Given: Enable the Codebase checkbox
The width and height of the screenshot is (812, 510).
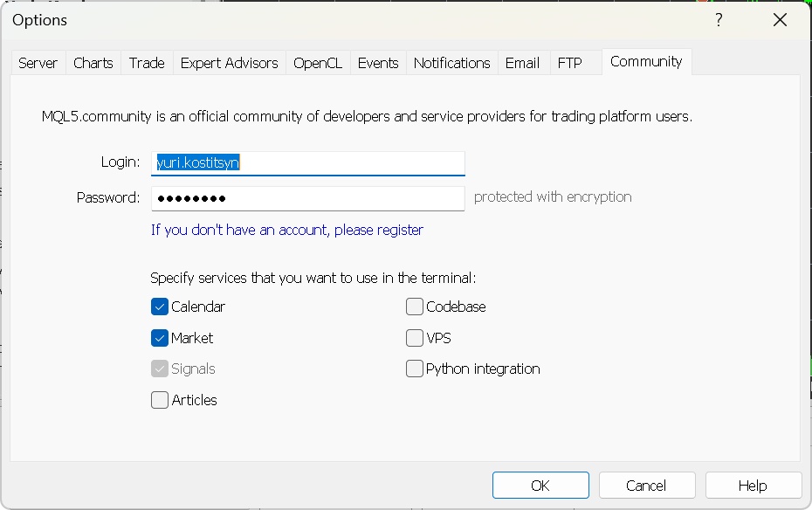Looking at the screenshot, I should tap(414, 307).
